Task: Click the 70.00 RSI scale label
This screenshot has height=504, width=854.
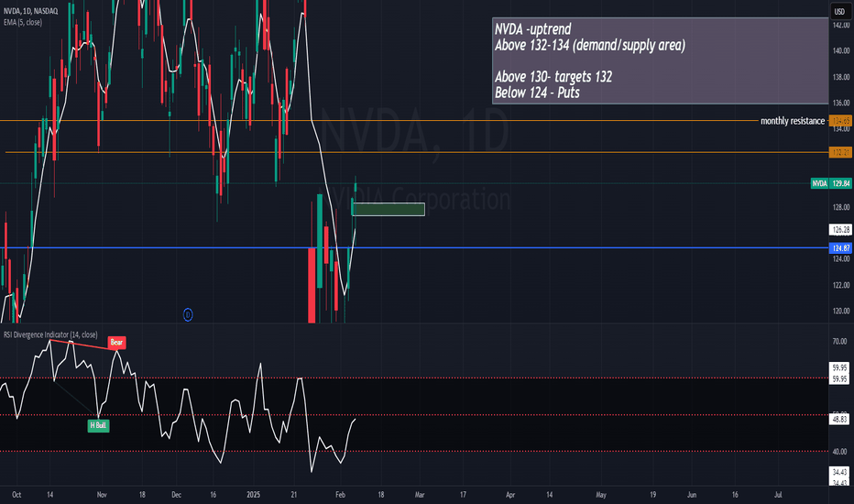Action: pos(840,342)
